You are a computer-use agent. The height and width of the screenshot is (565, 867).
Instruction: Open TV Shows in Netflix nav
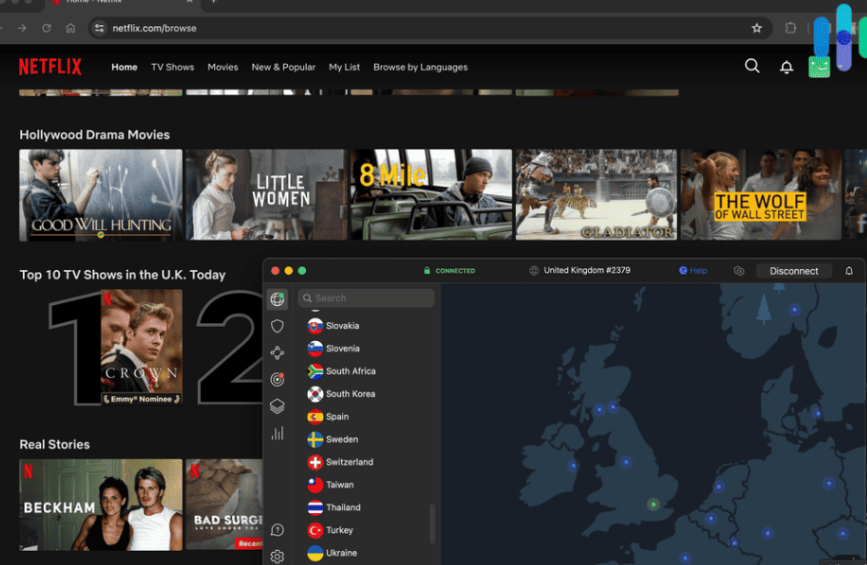(x=173, y=67)
